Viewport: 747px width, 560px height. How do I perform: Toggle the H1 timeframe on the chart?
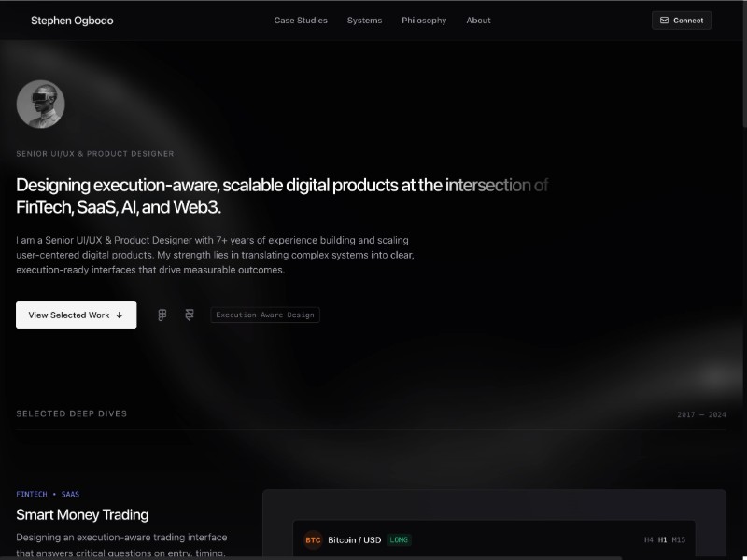coord(663,539)
